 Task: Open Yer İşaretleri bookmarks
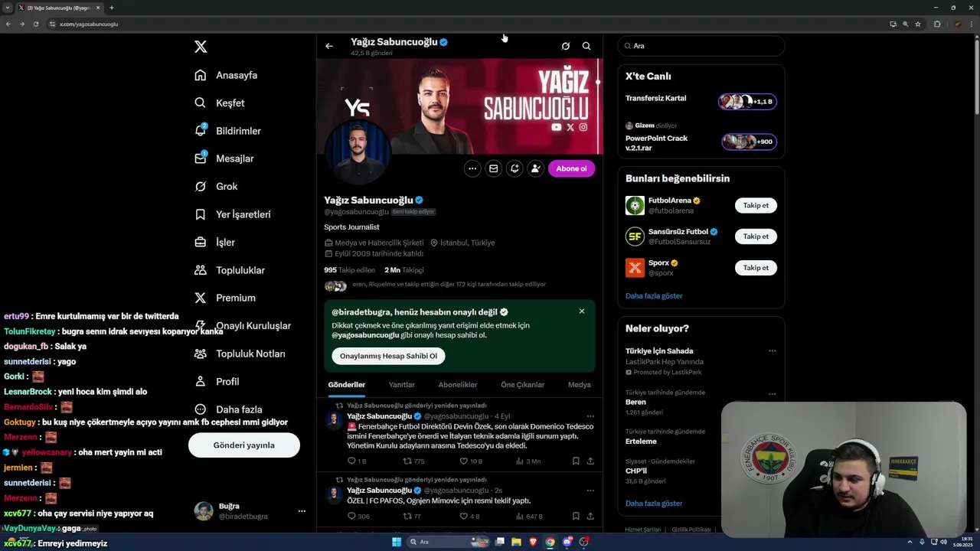[232, 214]
